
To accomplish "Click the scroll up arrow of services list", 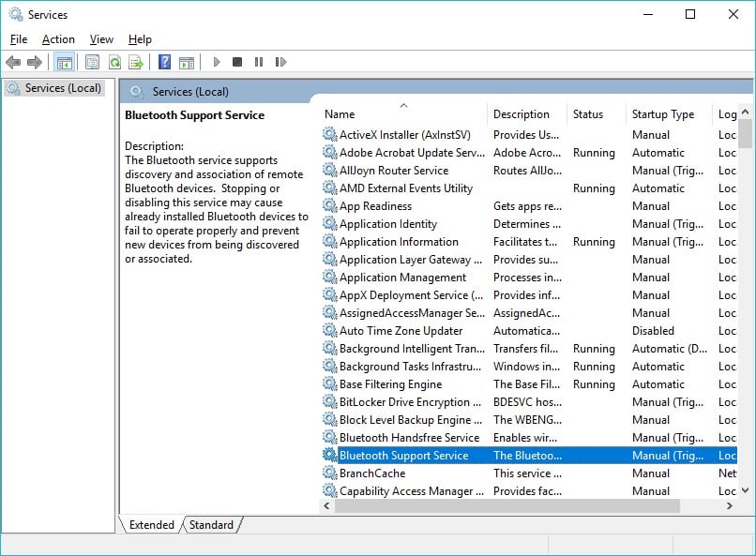I will click(745, 112).
